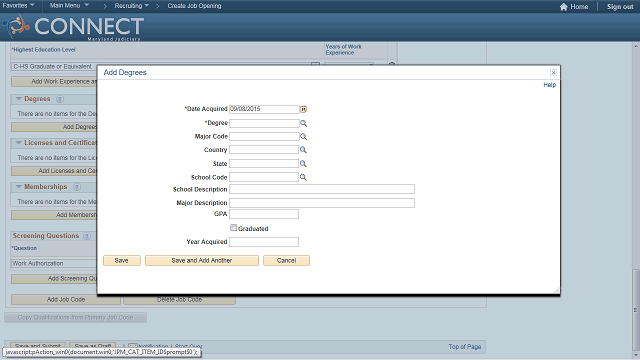Click Save and Add Another

click(x=202, y=260)
